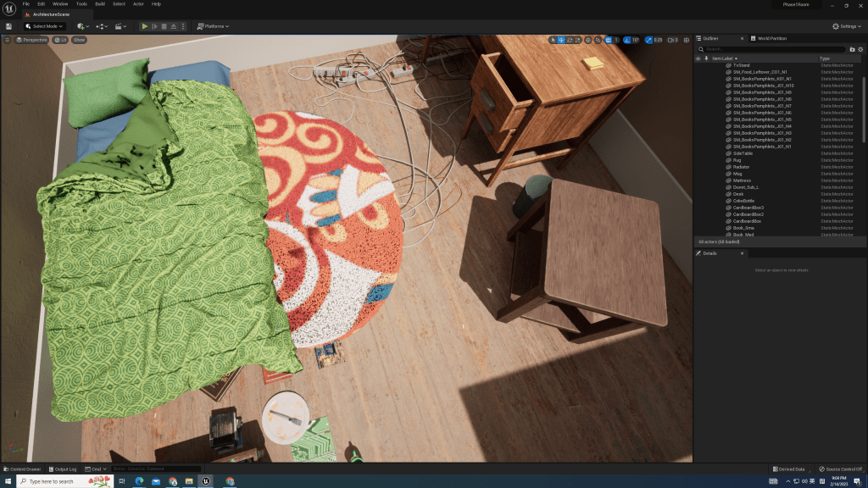
Task: Click the viewport layout maximize icon
Action: pyautogui.click(x=687, y=40)
